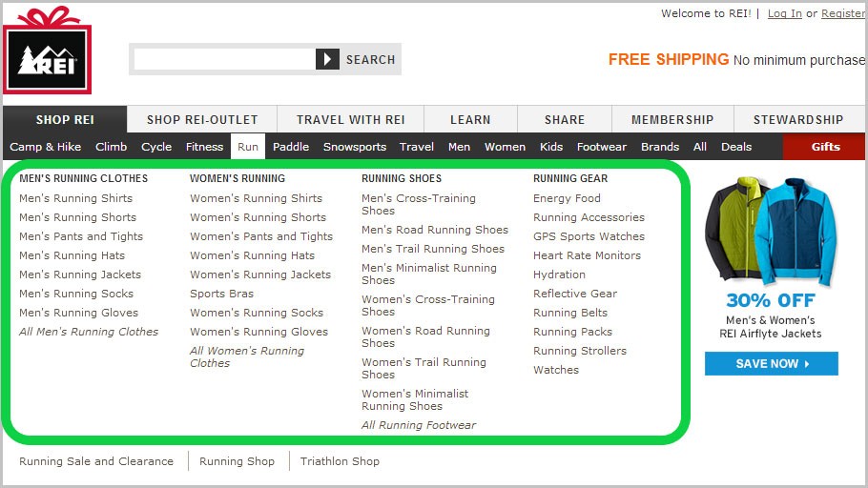
Task: Open Cycle category menu
Action: [x=156, y=147]
